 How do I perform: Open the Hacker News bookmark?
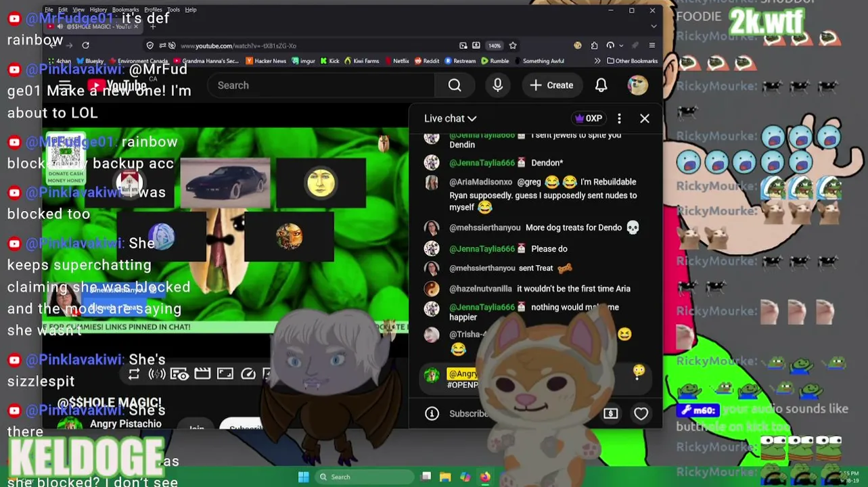pos(266,61)
